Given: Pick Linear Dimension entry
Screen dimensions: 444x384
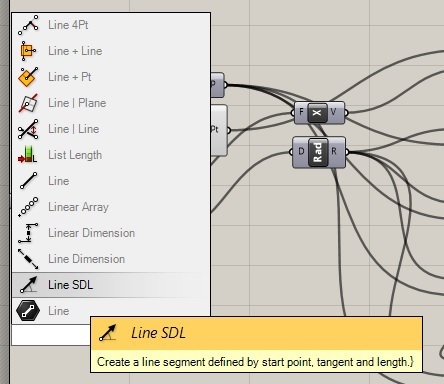Looking at the screenshot, I should [111, 233].
